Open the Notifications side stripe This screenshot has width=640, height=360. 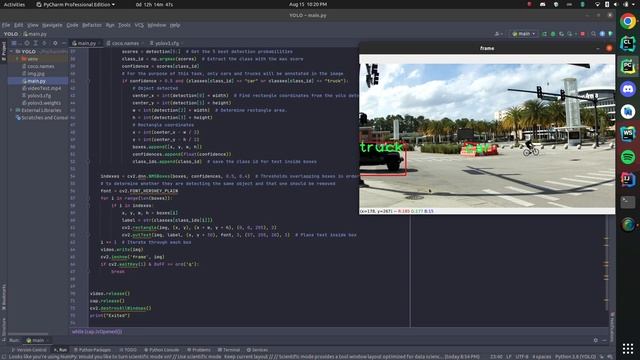point(612,327)
